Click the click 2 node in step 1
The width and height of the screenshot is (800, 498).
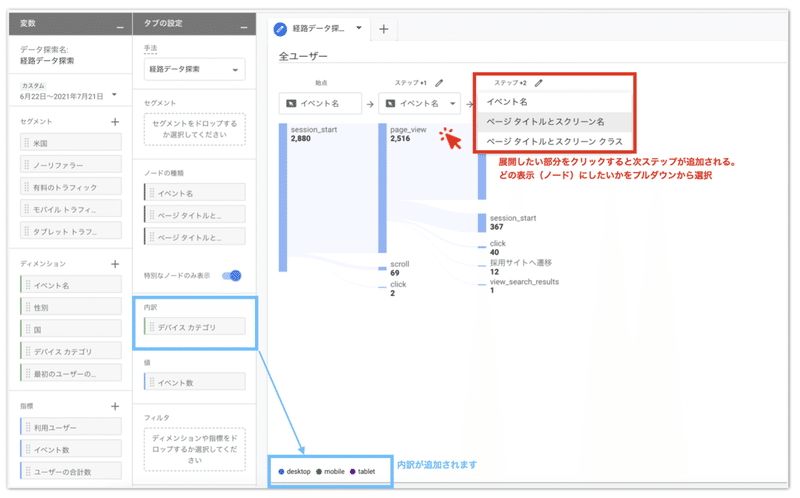383,288
